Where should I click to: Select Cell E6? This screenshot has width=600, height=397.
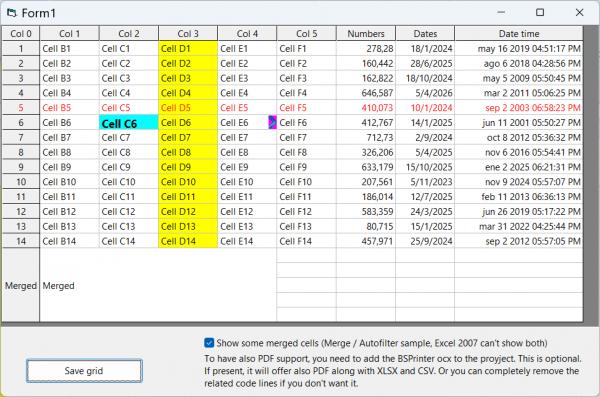[247, 123]
